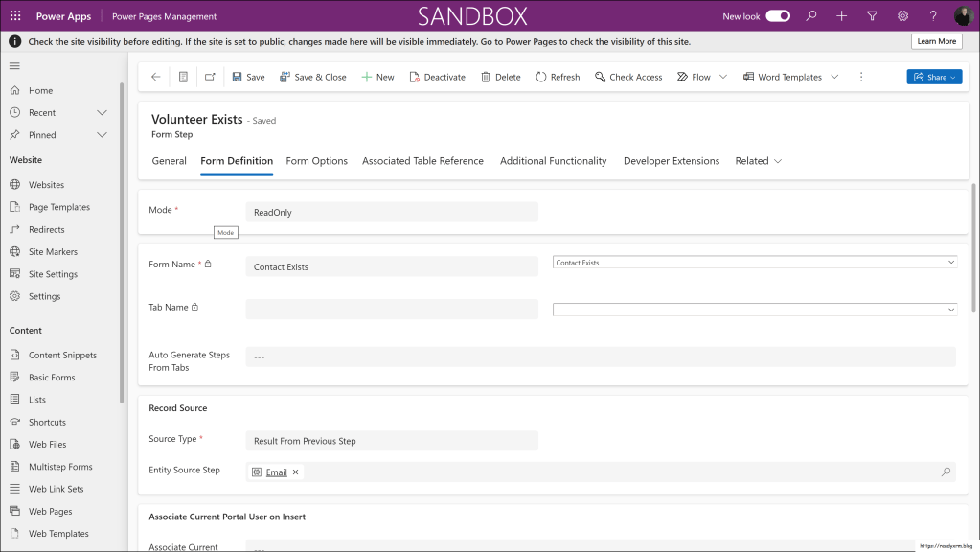Expand the Form Name dropdown list
The height and width of the screenshot is (552, 980).
coord(950,263)
